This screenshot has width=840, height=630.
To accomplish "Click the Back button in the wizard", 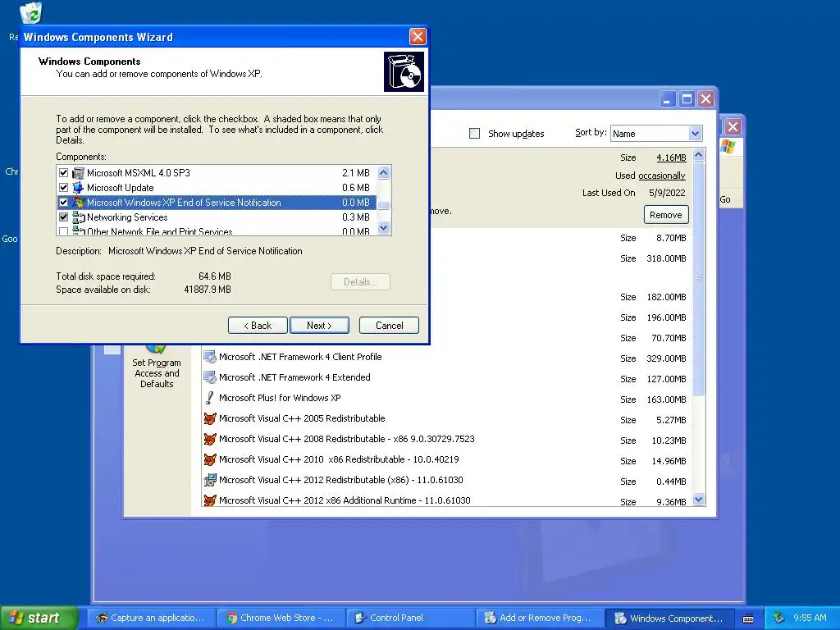I will [258, 326].
